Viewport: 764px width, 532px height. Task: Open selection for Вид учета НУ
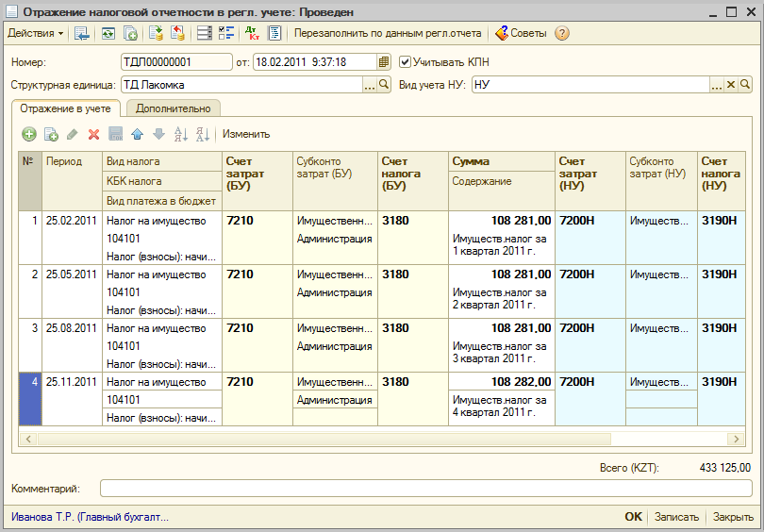tap(716, 85)
